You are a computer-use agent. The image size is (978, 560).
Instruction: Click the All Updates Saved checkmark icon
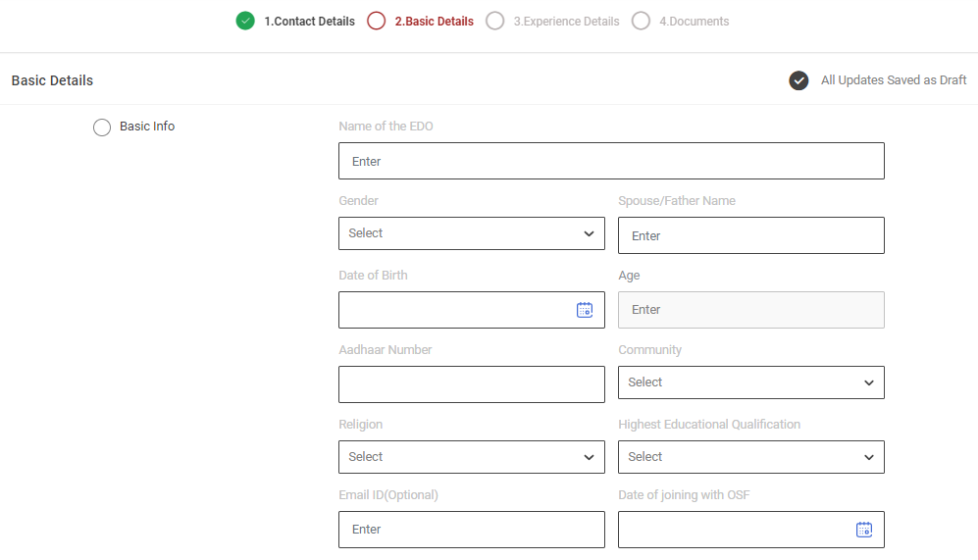pos(798,80)
